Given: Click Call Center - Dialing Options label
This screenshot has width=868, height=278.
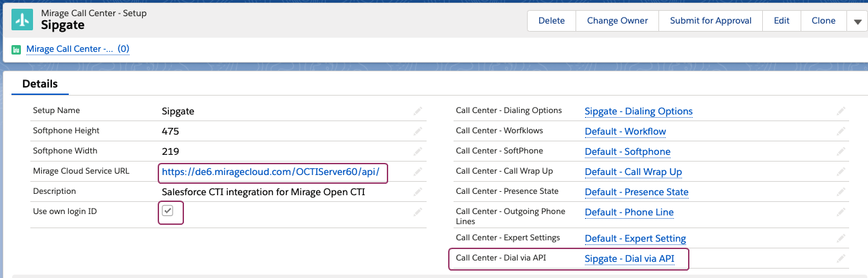Looking at the screenshot, I should click(x=508, y=110).
